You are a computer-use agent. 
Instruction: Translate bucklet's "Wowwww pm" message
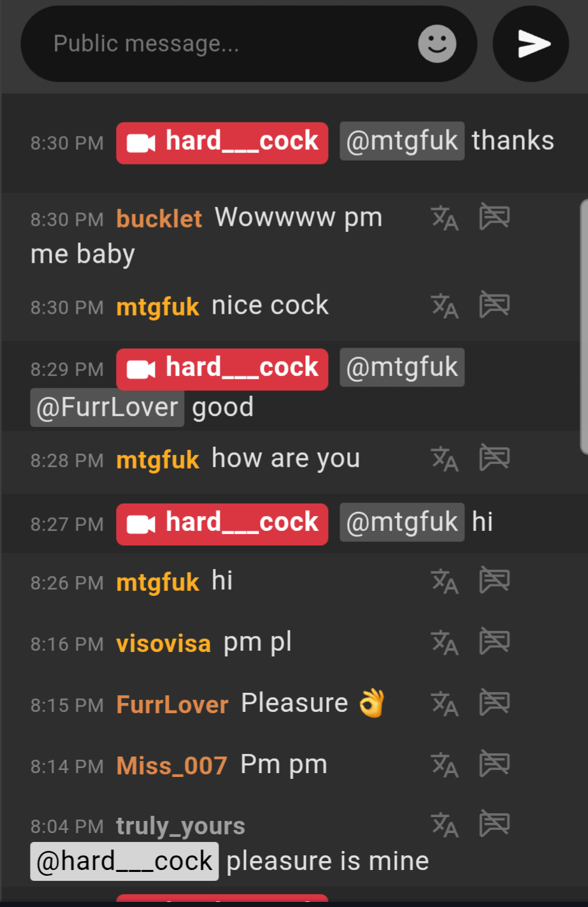pos(445,218)
